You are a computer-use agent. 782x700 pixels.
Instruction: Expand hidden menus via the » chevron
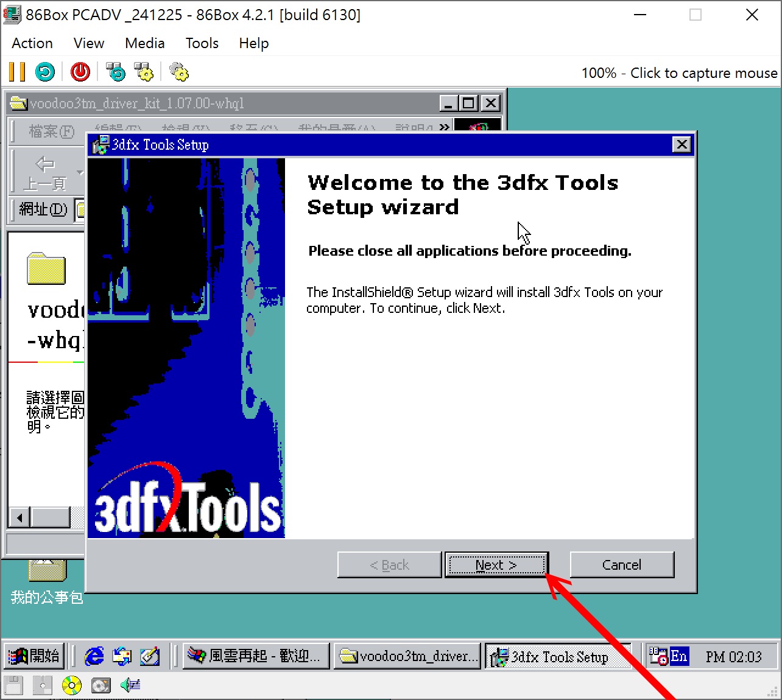[445, 127]
